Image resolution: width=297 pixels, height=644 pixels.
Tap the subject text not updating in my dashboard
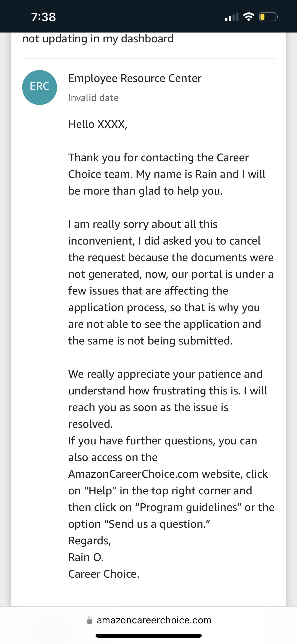click(x=98, y=39)
